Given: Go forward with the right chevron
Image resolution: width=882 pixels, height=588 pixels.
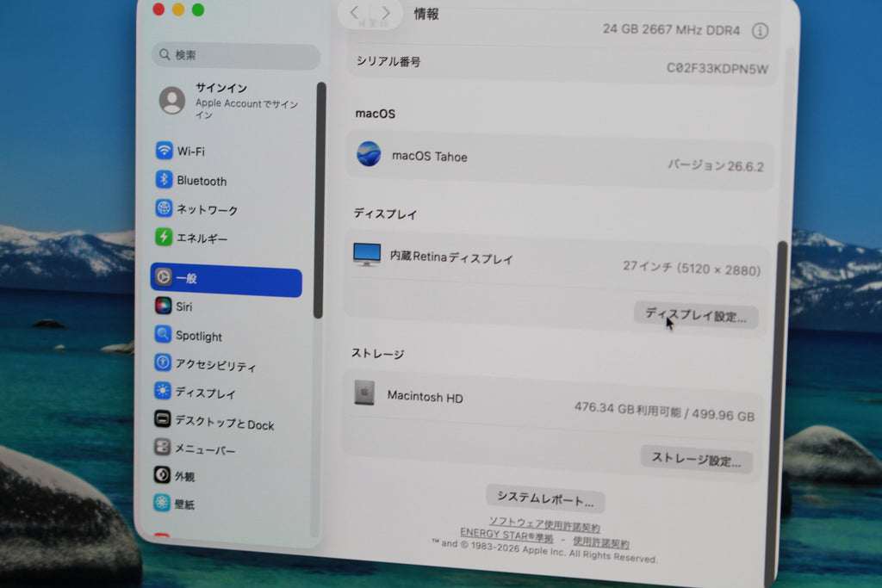Looking at the screenshot, I should pos(386,12).
